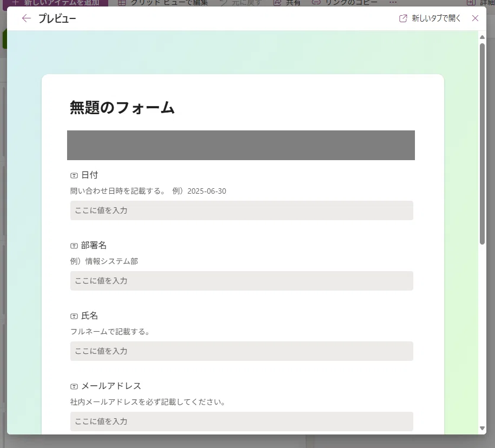Viewport: 495px width, 448px height.
Task: Click the scrollbar up arrow
Action: tap(482, 37)
